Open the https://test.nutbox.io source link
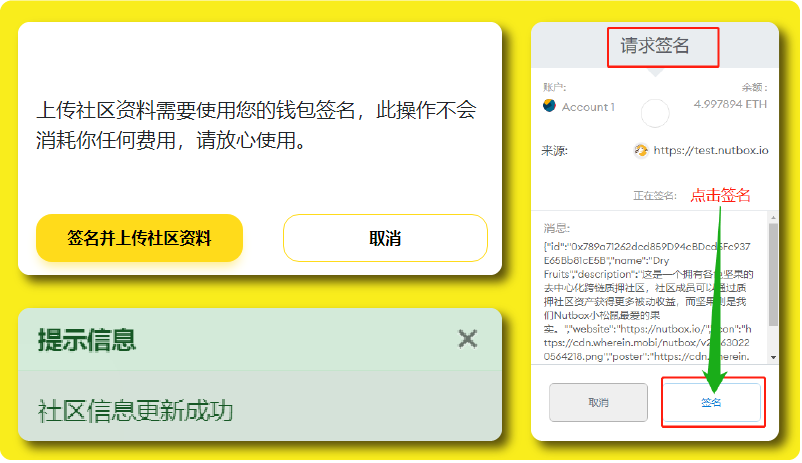The image size is (802, 463). 711,150
